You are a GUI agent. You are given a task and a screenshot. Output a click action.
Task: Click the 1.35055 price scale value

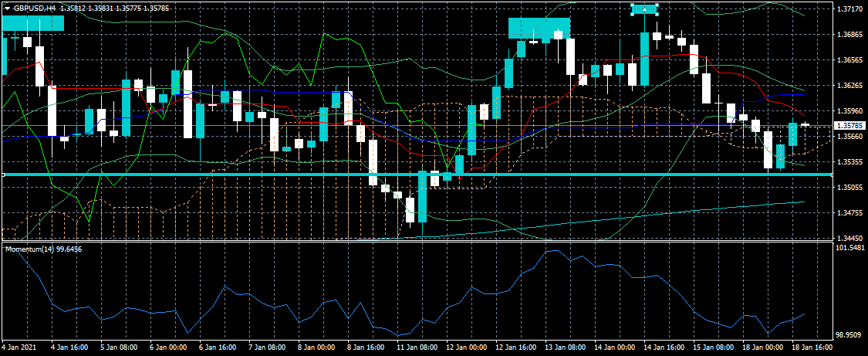(x=849, y=188)
